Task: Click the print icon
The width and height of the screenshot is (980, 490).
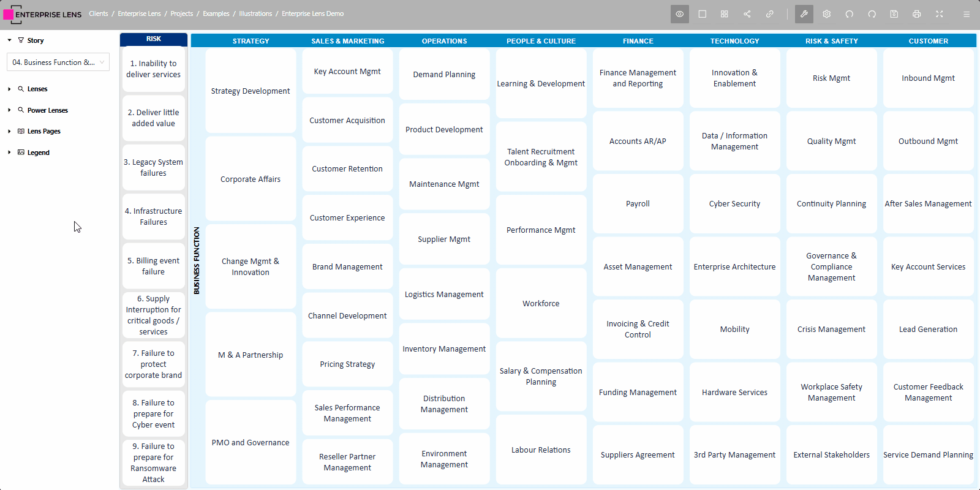Action: pos(917,14)
